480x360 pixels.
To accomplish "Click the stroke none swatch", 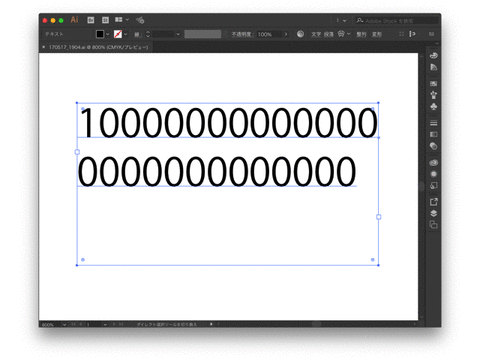I will (x=118, y=34).
